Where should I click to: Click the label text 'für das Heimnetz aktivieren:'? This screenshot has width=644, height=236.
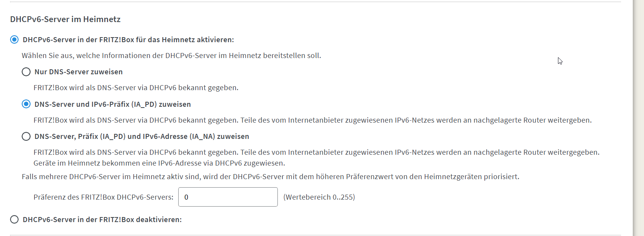coord(128,40)
